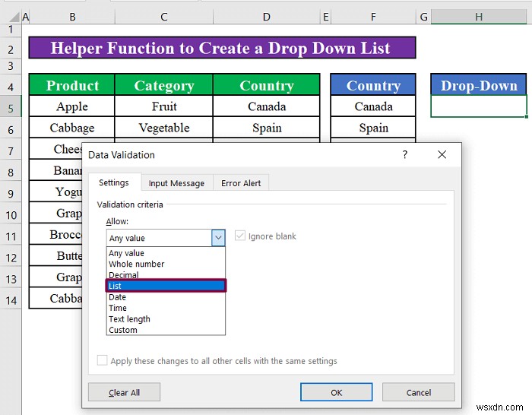
Task: Select column G header
Action: [x=423, y=17]
